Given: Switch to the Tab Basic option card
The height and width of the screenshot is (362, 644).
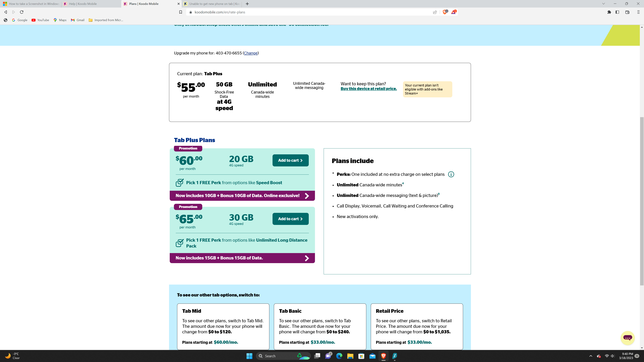Looking at the screenshot, I should [320, 326].
